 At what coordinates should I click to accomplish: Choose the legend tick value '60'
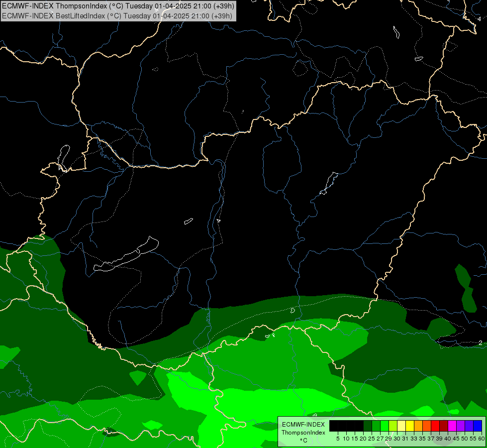(x=482, y=439)
